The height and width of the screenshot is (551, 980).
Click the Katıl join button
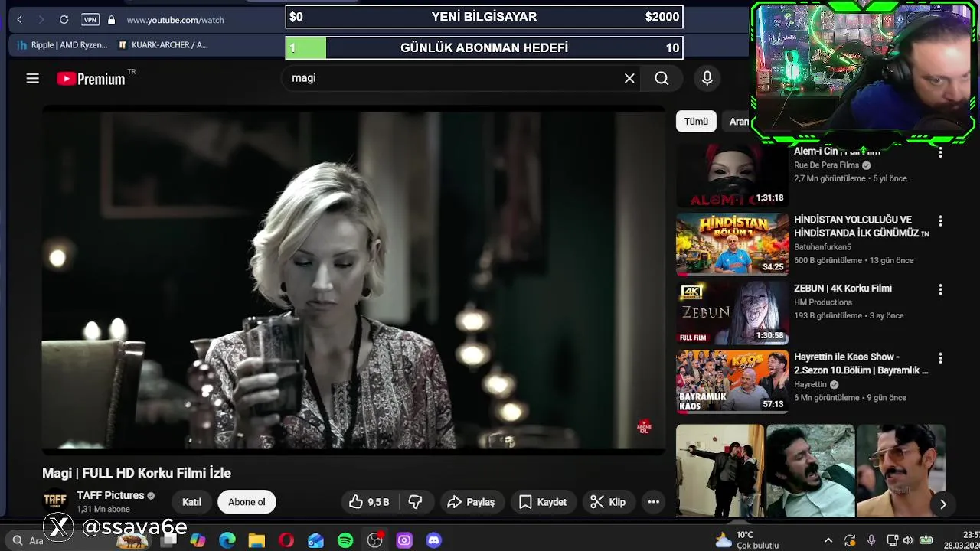(x=191, y=502)
